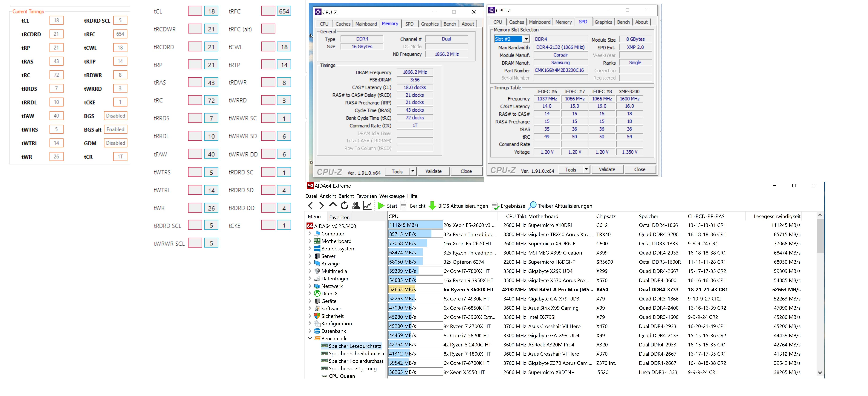Click the user silhouette icon in AIDA64 toolbar
Viewport: 868px width, 396px height.
(x=356, y=206)
